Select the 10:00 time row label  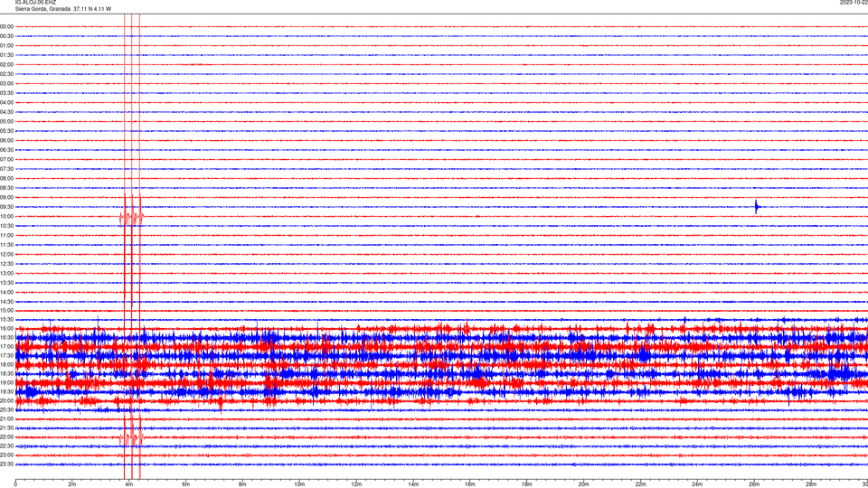pos(6,217)
